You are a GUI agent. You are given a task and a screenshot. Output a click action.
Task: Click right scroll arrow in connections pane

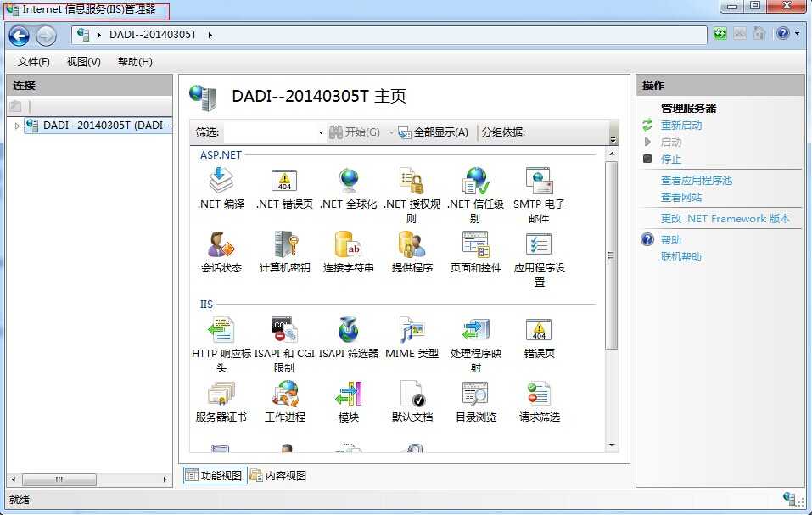[165, 479]
